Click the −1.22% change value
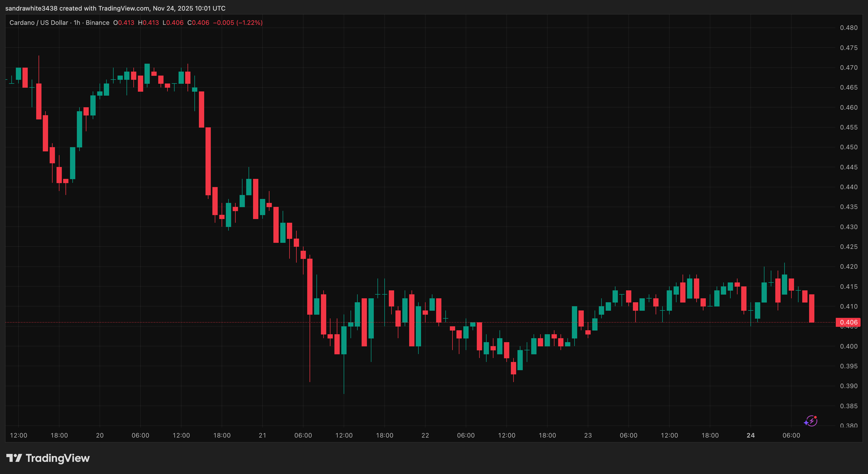Viewport: 868px width, 474px height. [x=248, y=22]
